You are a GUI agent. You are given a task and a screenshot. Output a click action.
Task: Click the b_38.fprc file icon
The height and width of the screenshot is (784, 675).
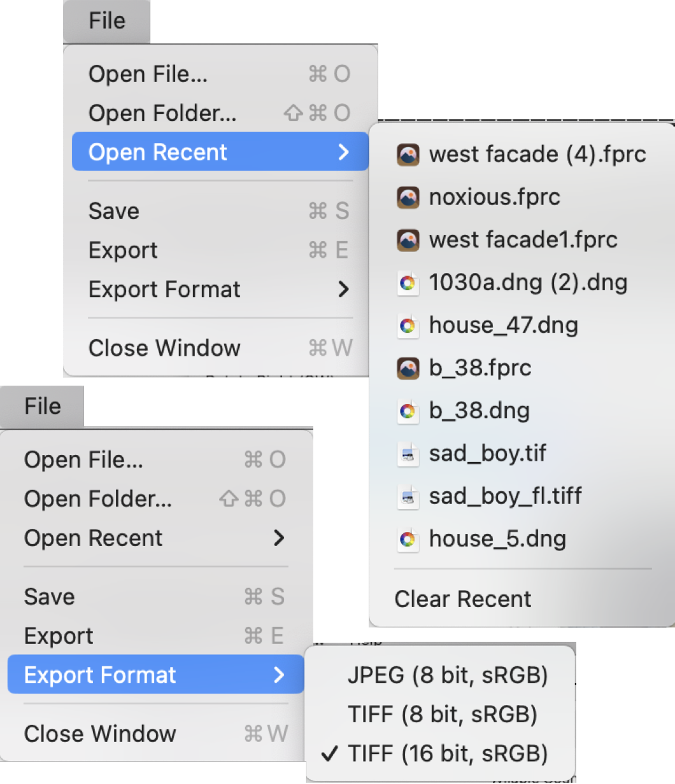[x=408, y=368]
